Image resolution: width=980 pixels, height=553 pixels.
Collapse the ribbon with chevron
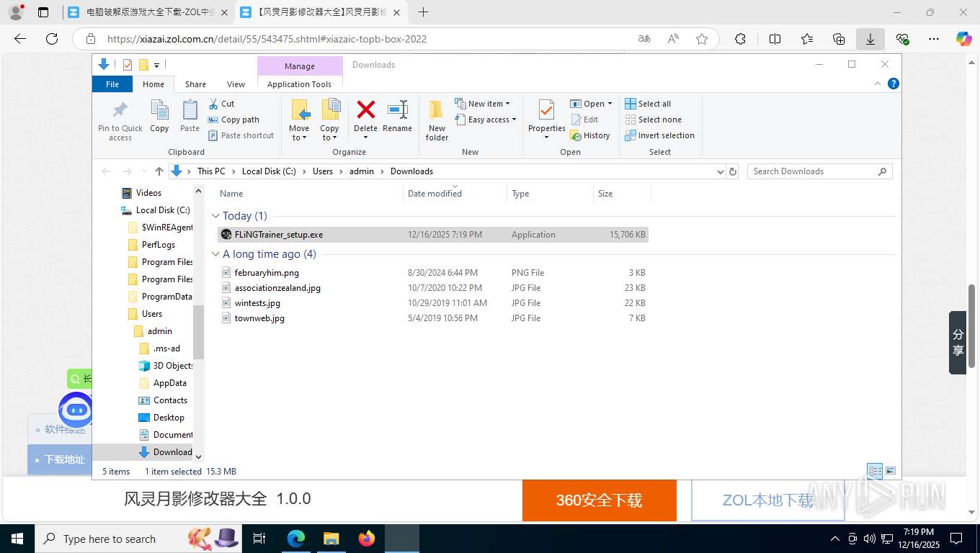(x=878, y=84)
